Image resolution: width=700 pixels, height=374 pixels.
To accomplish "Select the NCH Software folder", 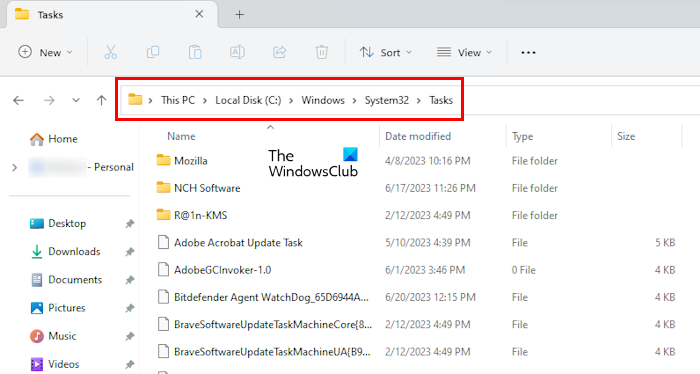I will 207,188.
